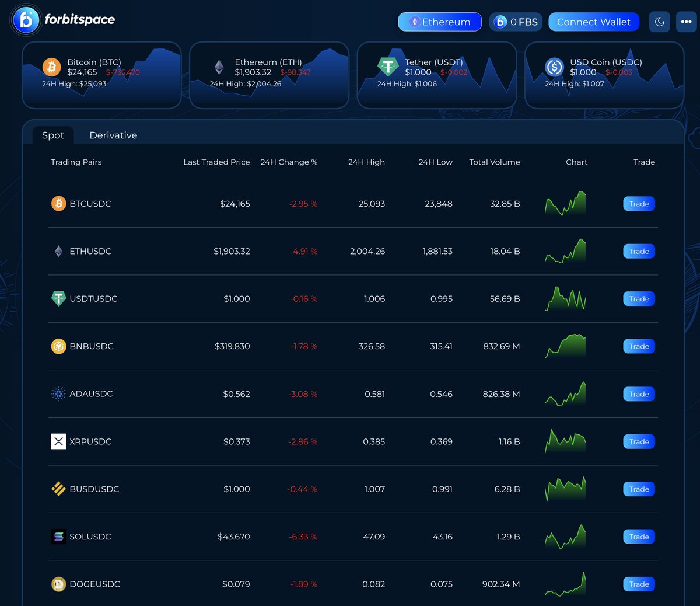Open the ETHUSDC mini chart
The image size is (700, 606).
(565, 251)
